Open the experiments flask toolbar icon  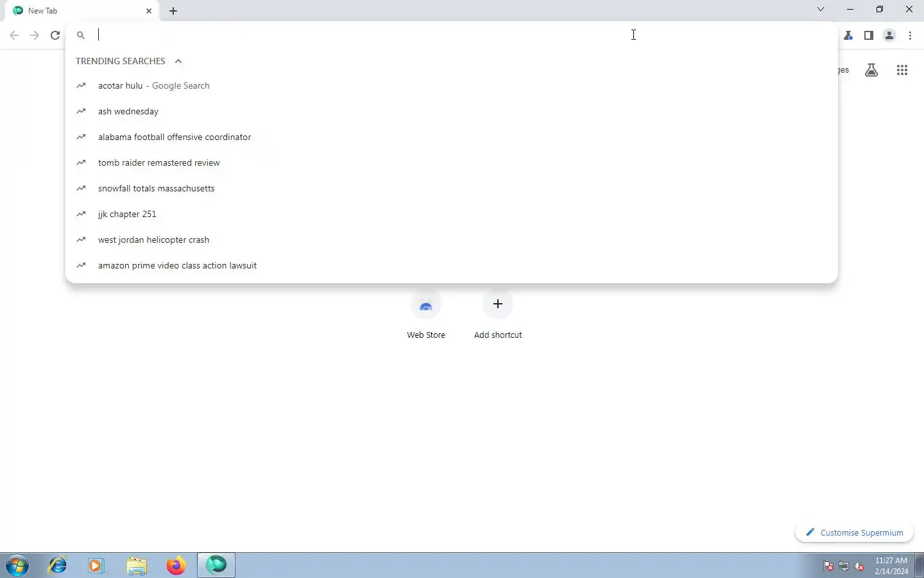[x=848, y=35]
